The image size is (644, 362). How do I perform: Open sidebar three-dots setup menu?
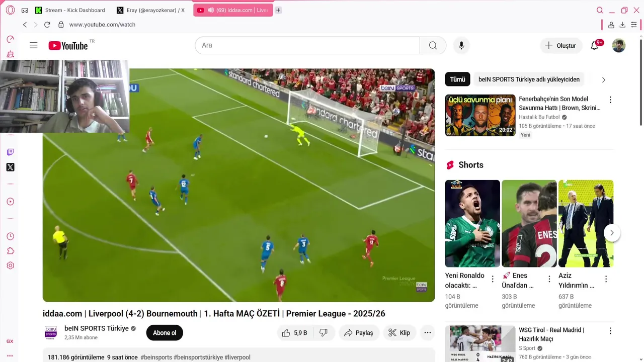[x=10, y=355]
